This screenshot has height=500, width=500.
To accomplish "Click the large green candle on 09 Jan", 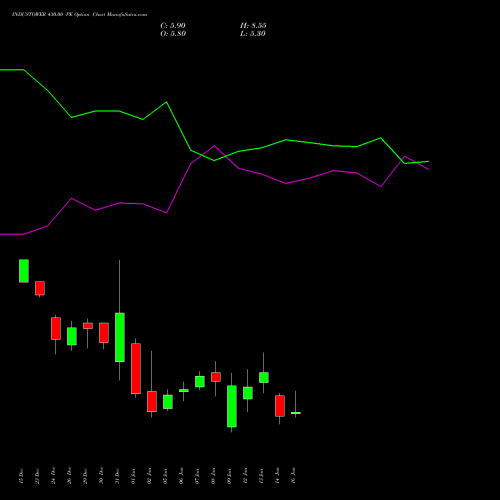I will [x=232, y=406].
